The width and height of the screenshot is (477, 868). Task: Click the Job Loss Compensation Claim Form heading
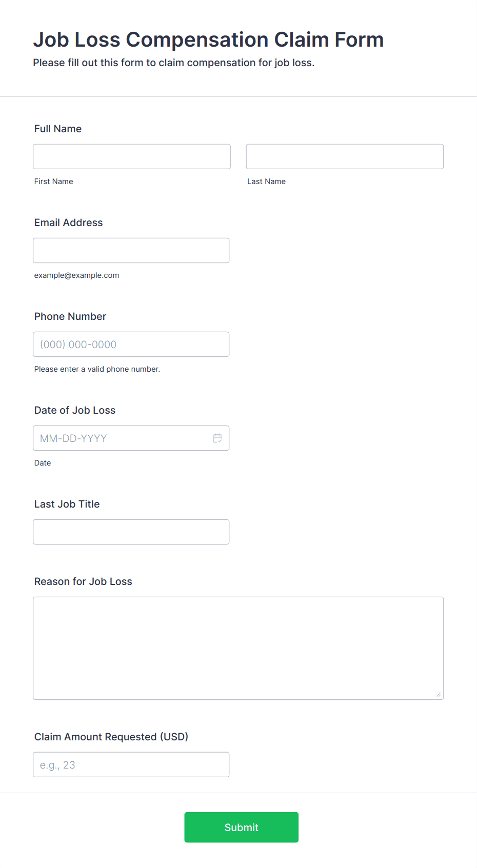coord(208,39)
